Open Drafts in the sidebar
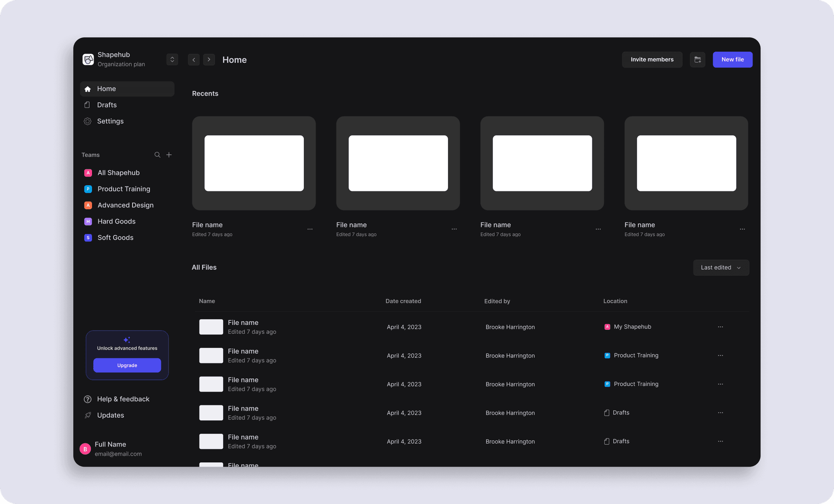Image resolution: width=834 pixels, height=504 pixels. 107,105
